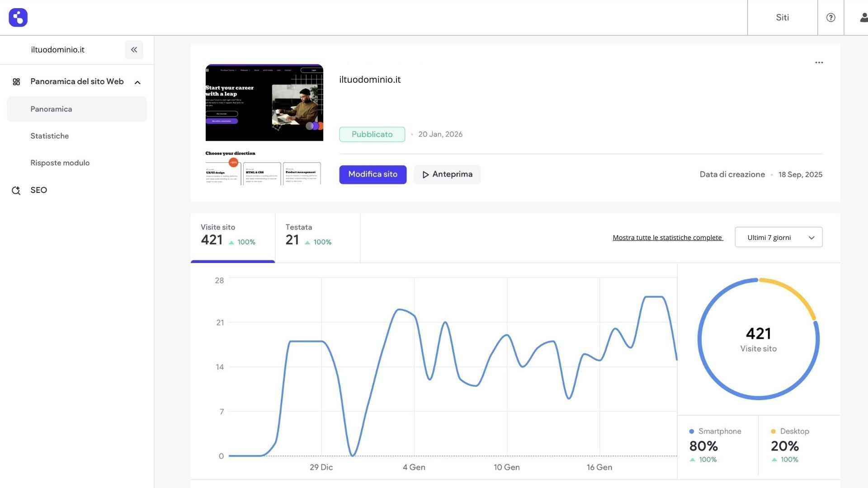Click the chevron arrow in period selector
The height and width of the screenshot is (488, 868).
tap(811, 238)
